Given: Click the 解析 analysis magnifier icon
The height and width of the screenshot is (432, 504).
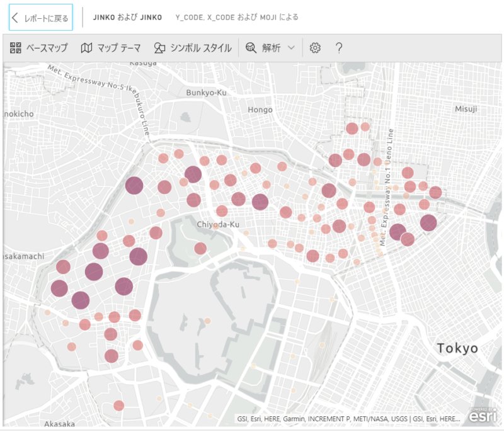Looking at the screenshot, I should (x=251, y=48).
